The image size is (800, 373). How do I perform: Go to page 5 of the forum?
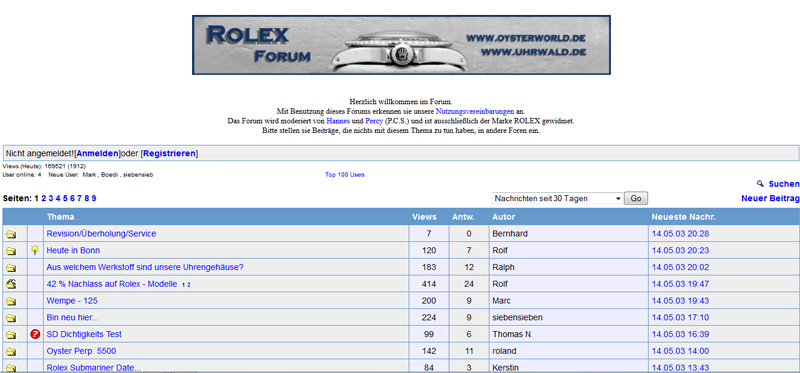pos(65,198)
